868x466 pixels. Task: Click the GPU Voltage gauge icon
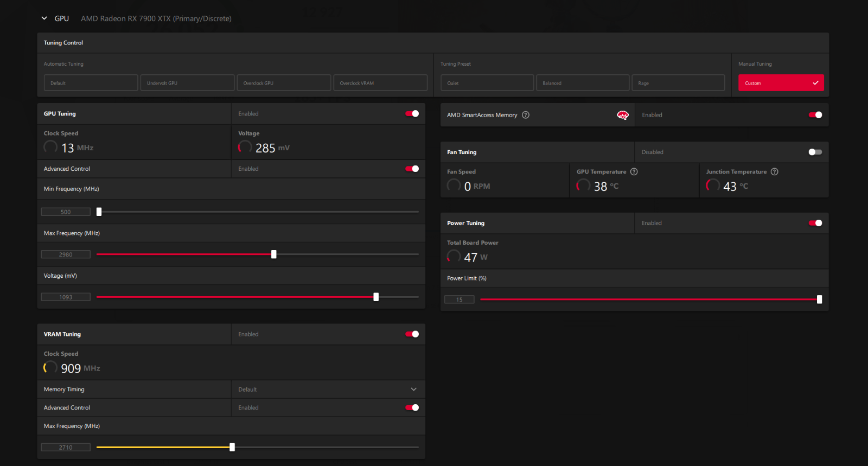(x=245, y=147)
